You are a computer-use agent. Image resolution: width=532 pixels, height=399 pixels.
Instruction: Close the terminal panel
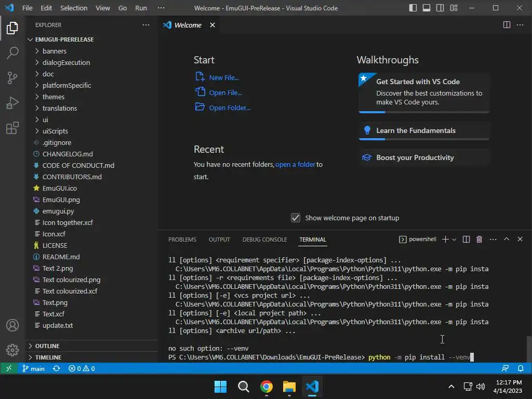click(x=520, y=239)
